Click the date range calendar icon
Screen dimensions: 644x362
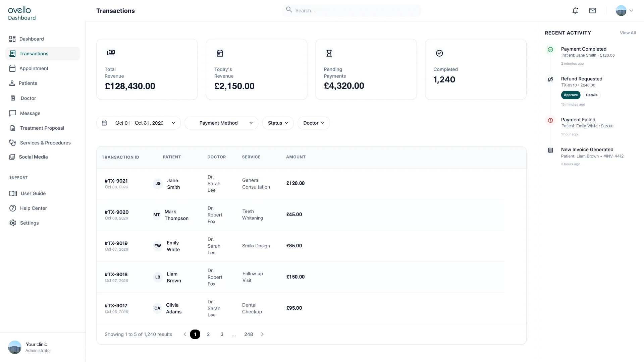click(104, 123)
